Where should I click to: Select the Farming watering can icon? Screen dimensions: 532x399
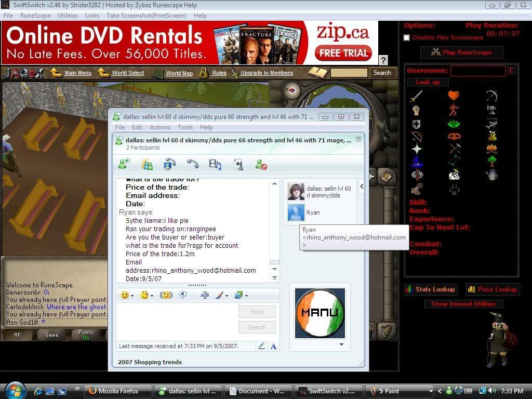[492, 175]
